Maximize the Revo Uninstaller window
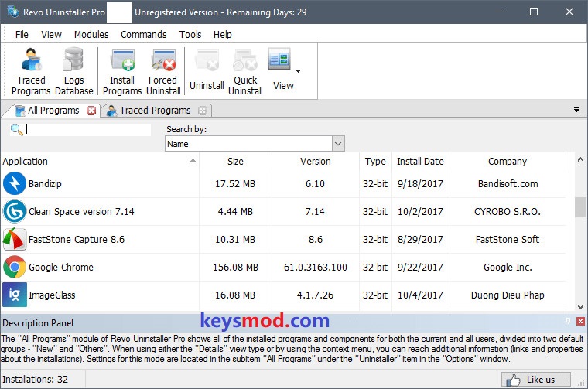The image size is (588, 389). click(534, 12)
